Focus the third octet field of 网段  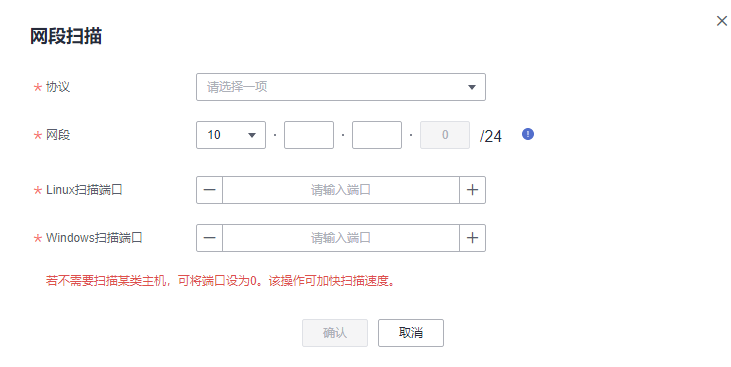377,135
